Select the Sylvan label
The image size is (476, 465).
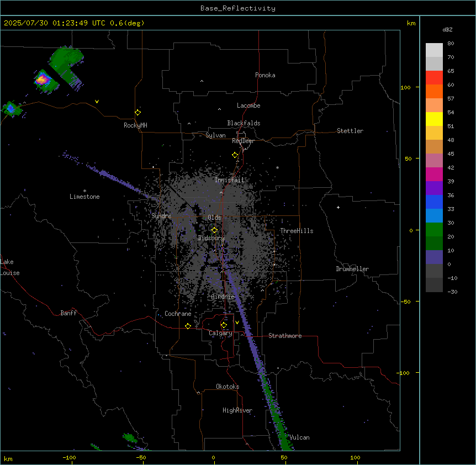[215, 135]
